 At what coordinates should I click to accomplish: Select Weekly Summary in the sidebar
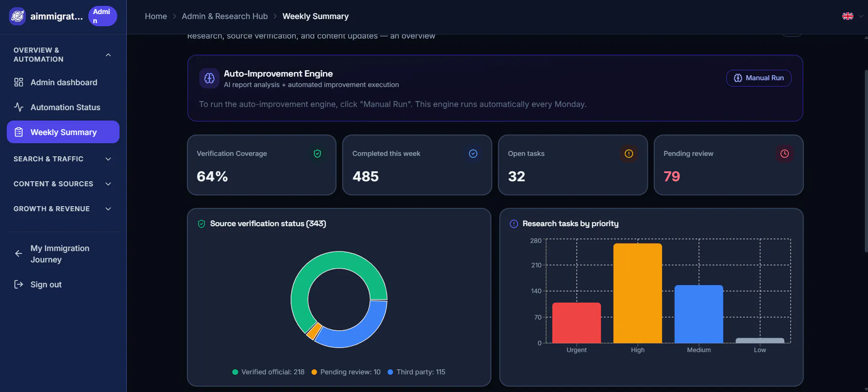point(63,132)
